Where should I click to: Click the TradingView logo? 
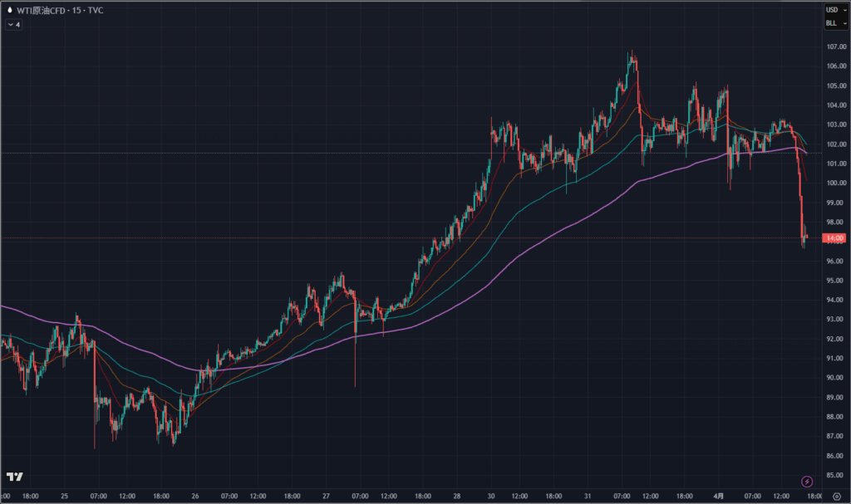[14, 477]
